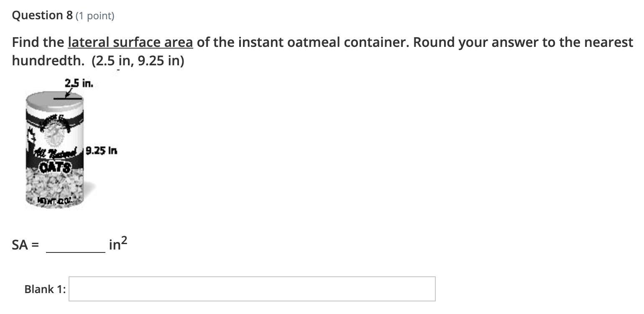Screen dimensions: 644x314
Task: Click the 9.25 in height label
Action: coord(102,150)
